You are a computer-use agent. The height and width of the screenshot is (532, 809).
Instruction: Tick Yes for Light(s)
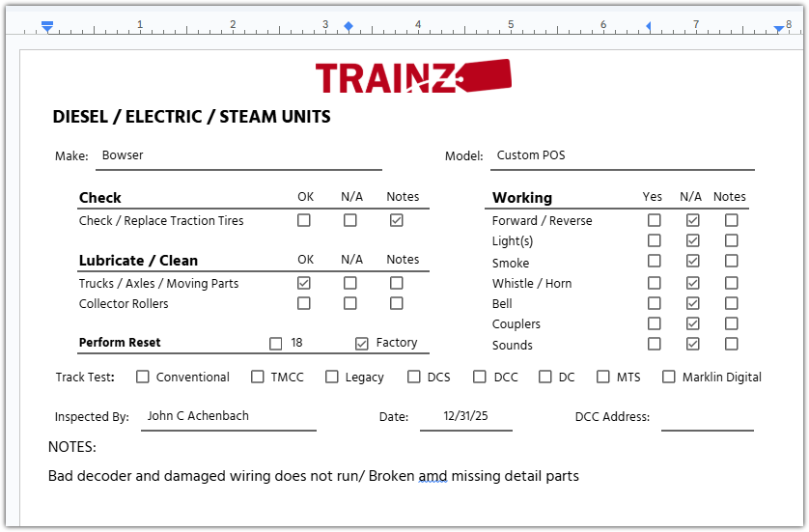(x=655, y=240)
